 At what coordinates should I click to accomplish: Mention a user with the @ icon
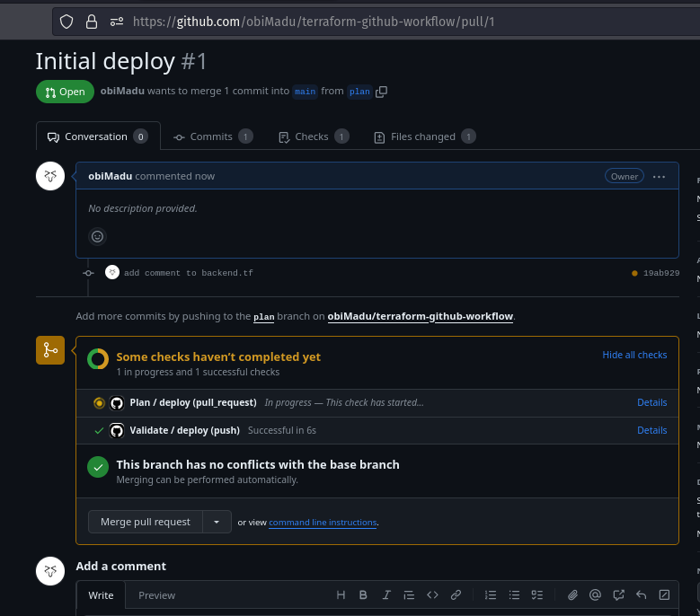pos(595,594)
